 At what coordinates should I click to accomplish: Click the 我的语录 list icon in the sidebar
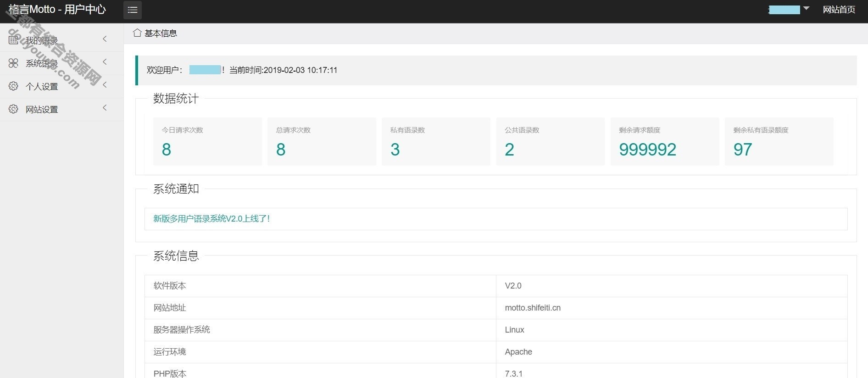[13, 40]
